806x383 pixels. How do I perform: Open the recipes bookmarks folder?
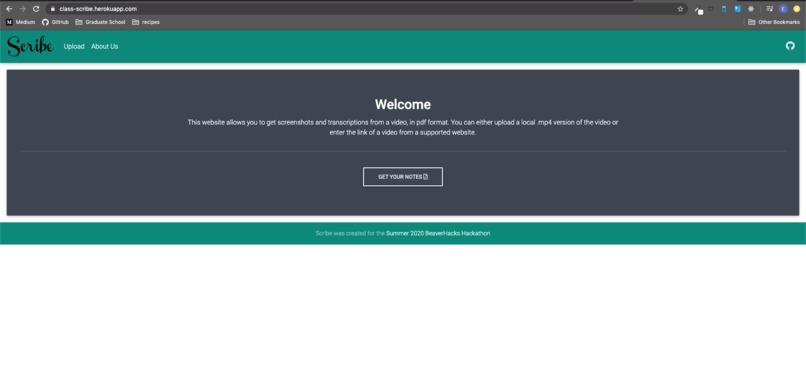(146, 22)
